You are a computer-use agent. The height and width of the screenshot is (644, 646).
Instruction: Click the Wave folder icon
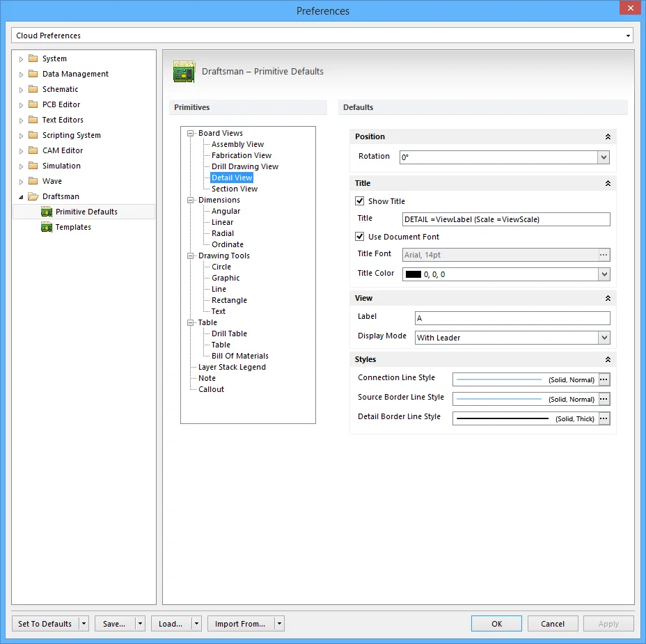click(33, 181)
